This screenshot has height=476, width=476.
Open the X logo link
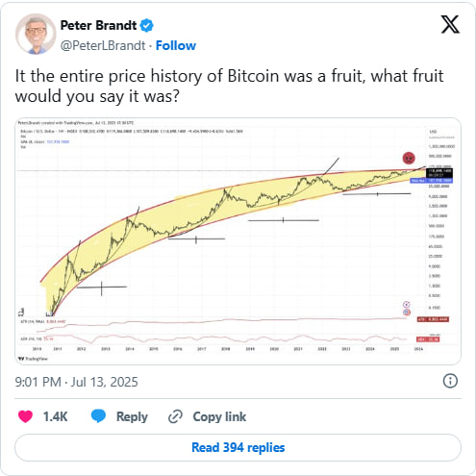point(450,24)
